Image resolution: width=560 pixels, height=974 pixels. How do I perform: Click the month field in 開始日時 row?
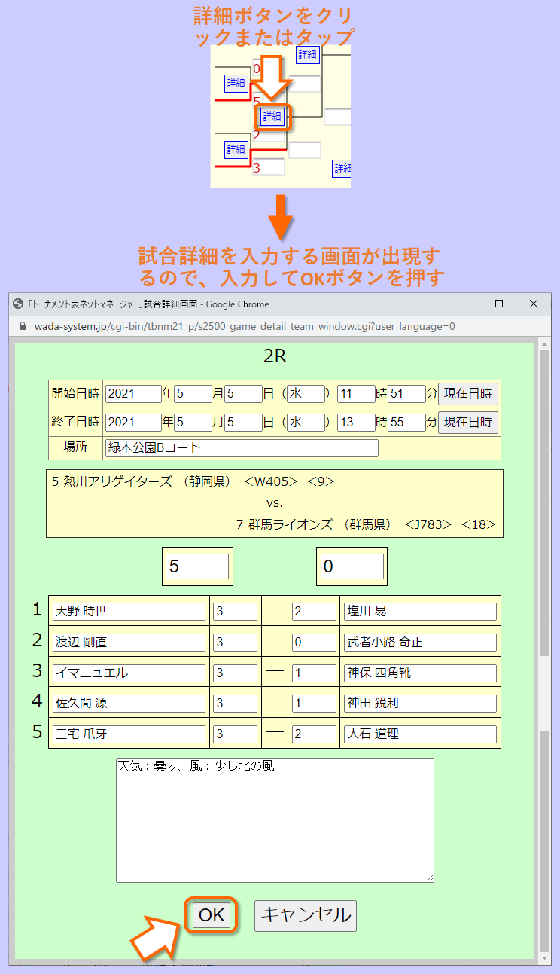193,393
